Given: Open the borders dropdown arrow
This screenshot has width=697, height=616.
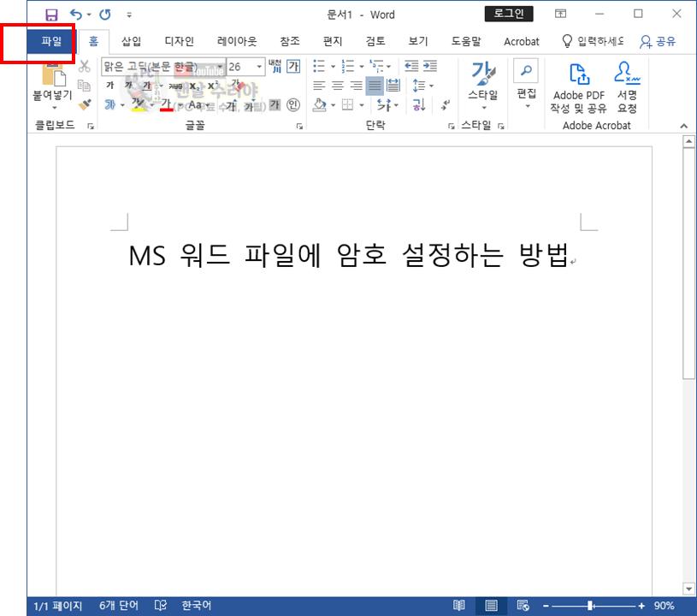Looking at the screenshot, I should tap(362, 105).
